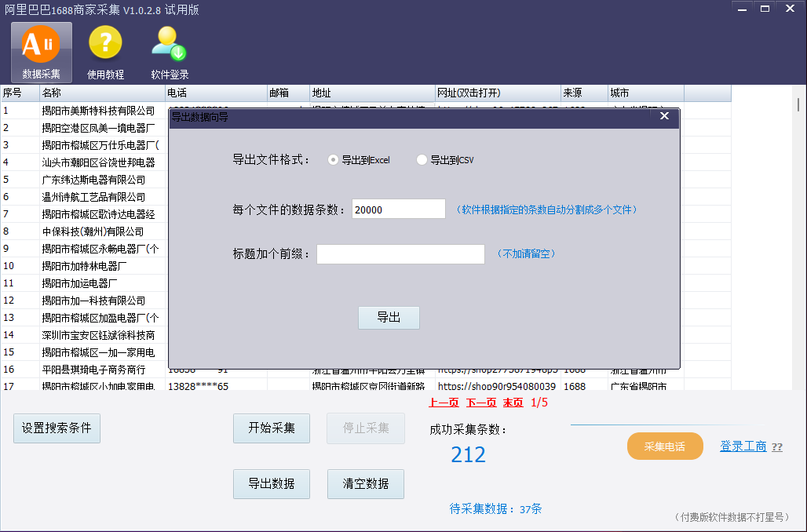
Task: Select row 揭阳市加特林电器厂
Action: pyautogui.click(x=83, y=265)
